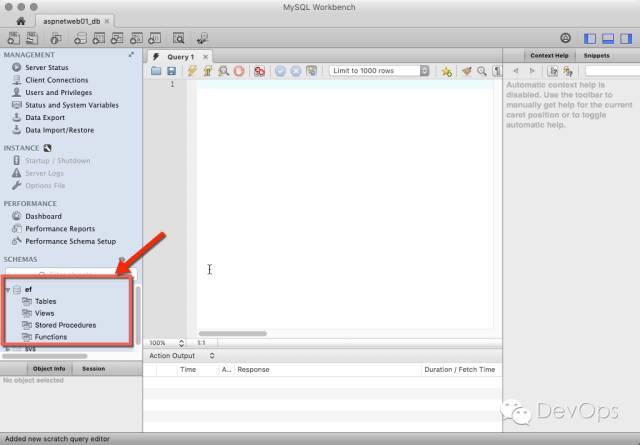The image size is (640, 445).
Task: Save query as snippet star icon
Action: point(447,71)
